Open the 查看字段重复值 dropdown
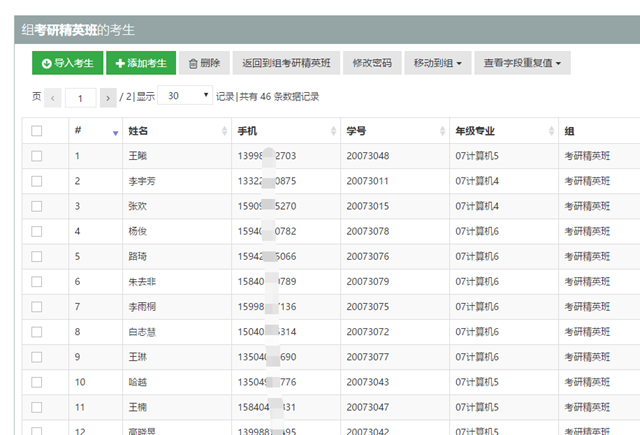Viewport: 640px width, 435px height. pos(522,63)
